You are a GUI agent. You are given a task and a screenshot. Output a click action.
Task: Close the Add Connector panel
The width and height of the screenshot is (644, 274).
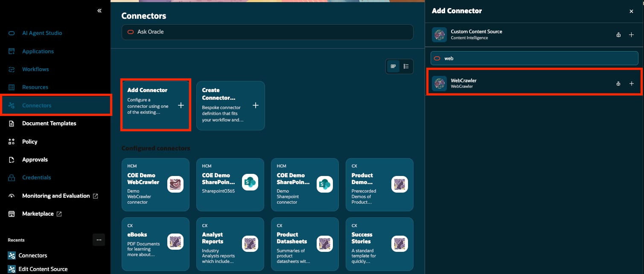click(631, 12)
